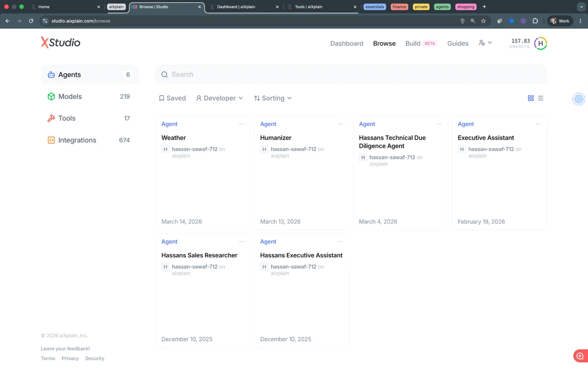Switch to grid view layout
Screen dimensions: 588x369
coord(530,98)
